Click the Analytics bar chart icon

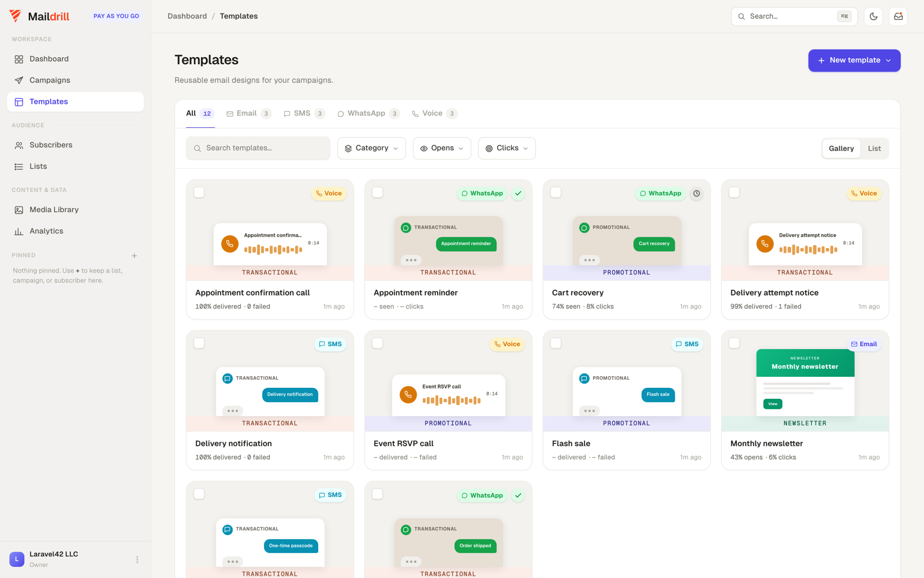(x=19, y=231)
